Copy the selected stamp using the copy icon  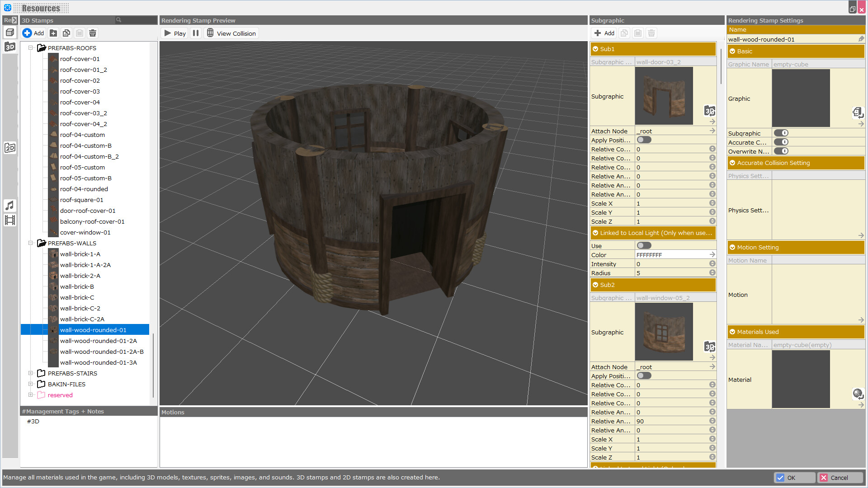coord(66,33)
